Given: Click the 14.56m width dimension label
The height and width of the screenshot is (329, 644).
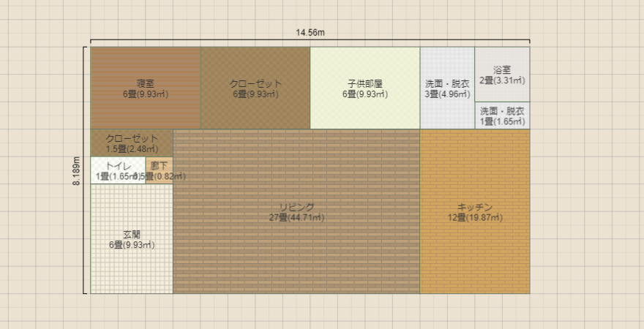Looking at the screenshot, I should point(310,33).
